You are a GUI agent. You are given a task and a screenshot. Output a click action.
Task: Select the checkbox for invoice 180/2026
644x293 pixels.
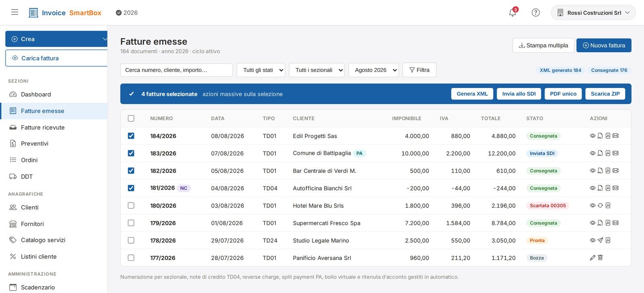click(131, 205)
